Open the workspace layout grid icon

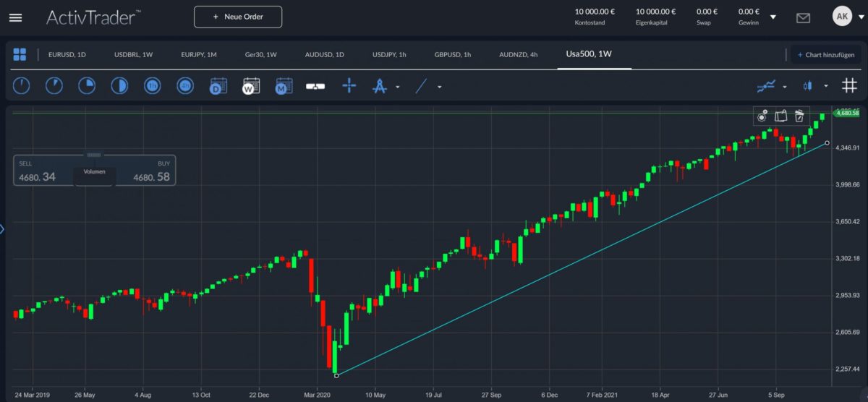point(20,54)
